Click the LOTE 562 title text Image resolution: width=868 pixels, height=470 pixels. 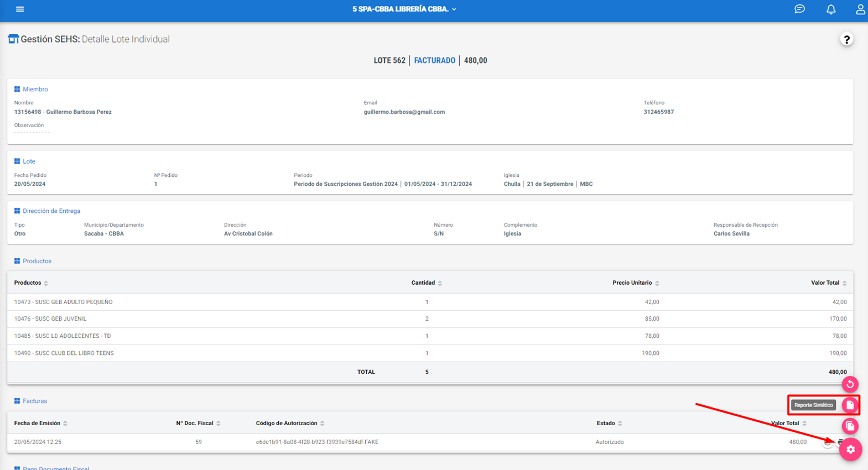pos(389,60)
